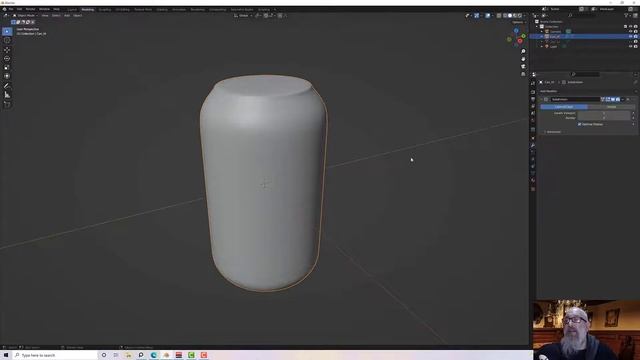Select Simple subdivision type
Image resolution: width=640 pixels, height=360 pixels.
tap(611, 107)
